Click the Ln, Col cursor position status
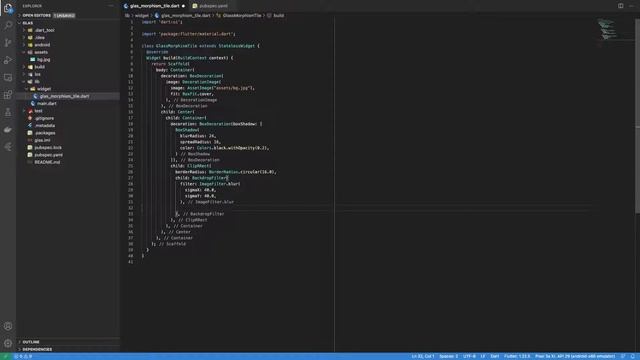The height and width of the screenshot is (360, 640). pyautogui.click(x=423, y=356)
